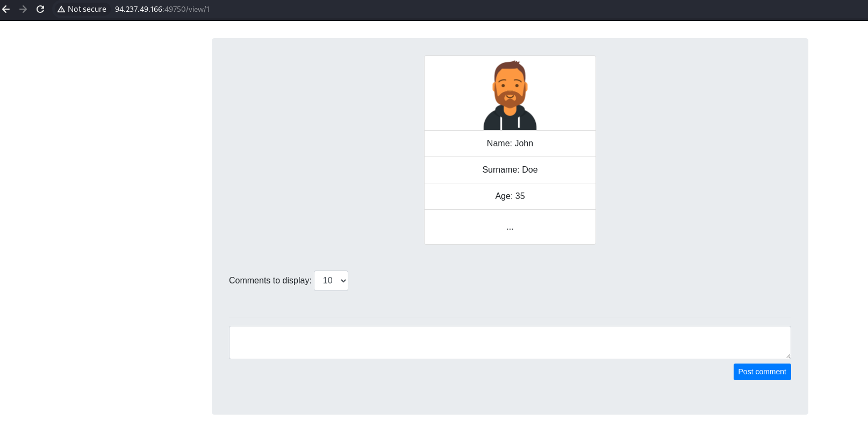This screenshot has height=427, width=868.
Task: Click John Doe's avatar image
Action: 510,95
